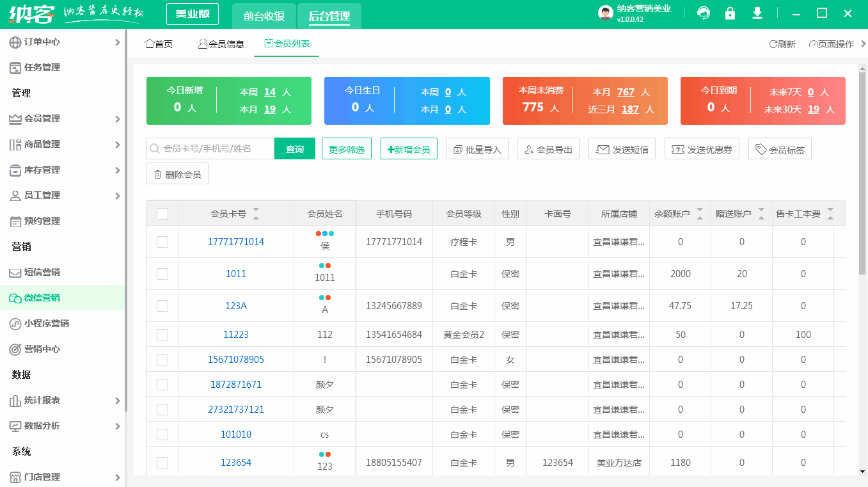
Task: Tick the checkbox for member card 1011
Action: 162,273
